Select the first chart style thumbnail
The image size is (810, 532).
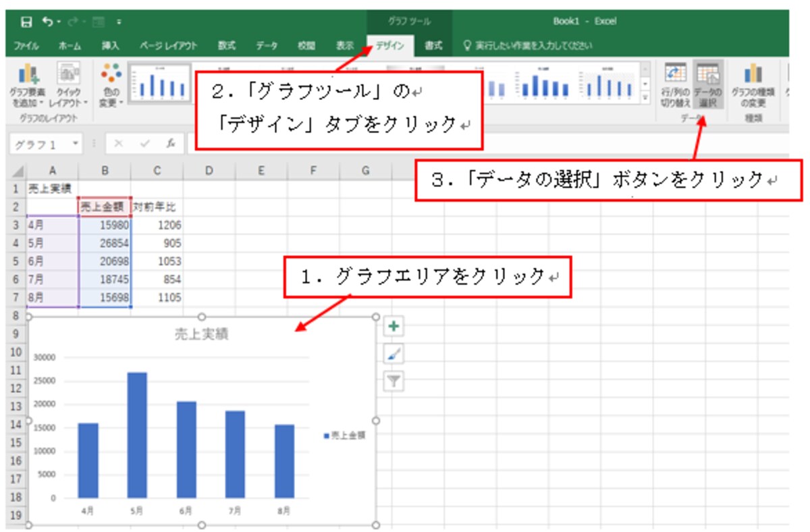pos(161,83)
